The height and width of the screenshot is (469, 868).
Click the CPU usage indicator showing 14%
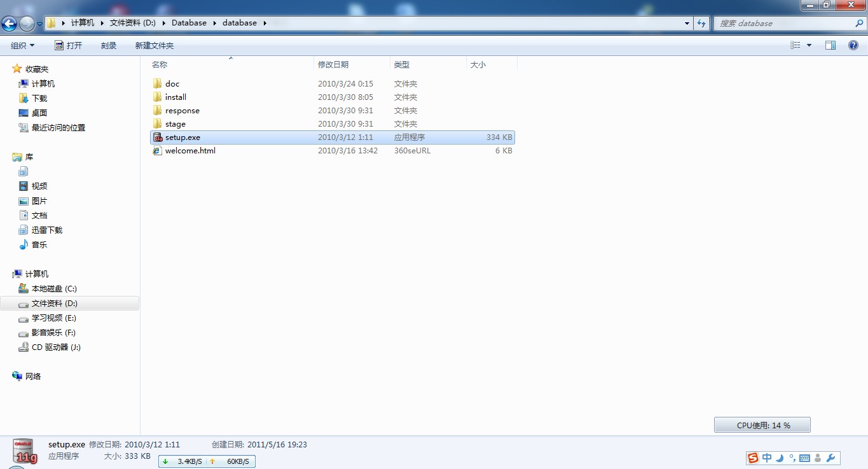click(x=762, y=424)
